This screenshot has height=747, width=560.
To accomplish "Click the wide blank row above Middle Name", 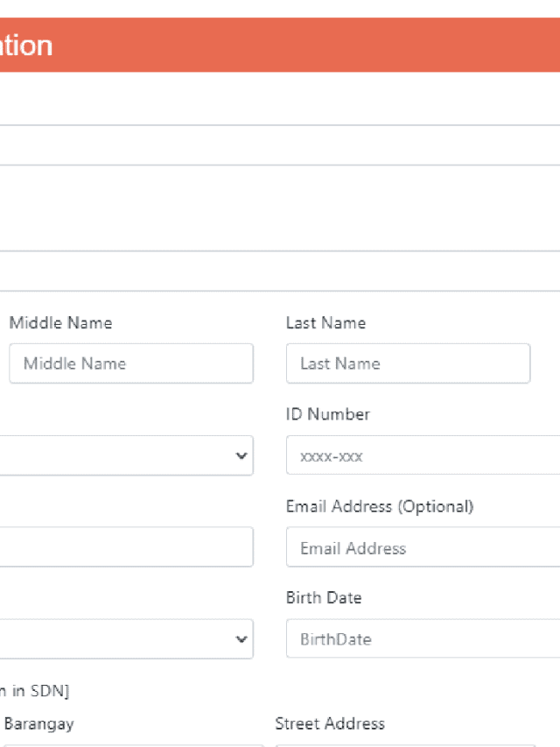I will coord(280,271).
